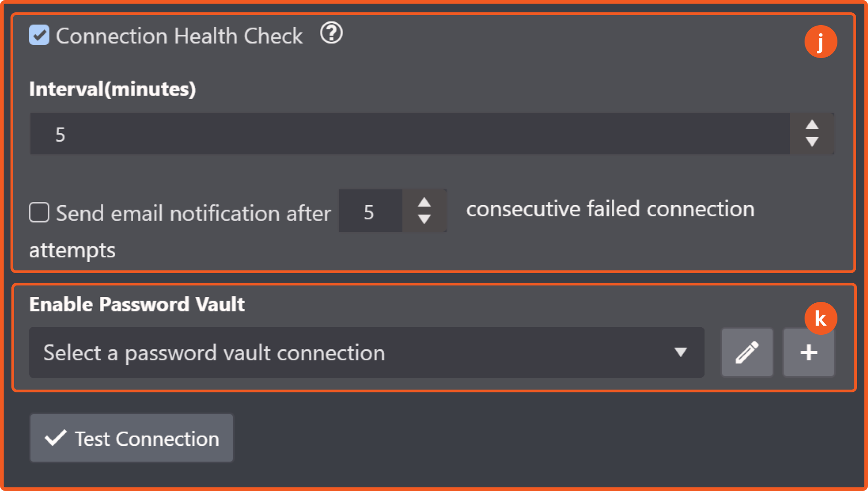Decrement the failed attempts count
This screenshot has height=491, width=868.
[424, 220]
